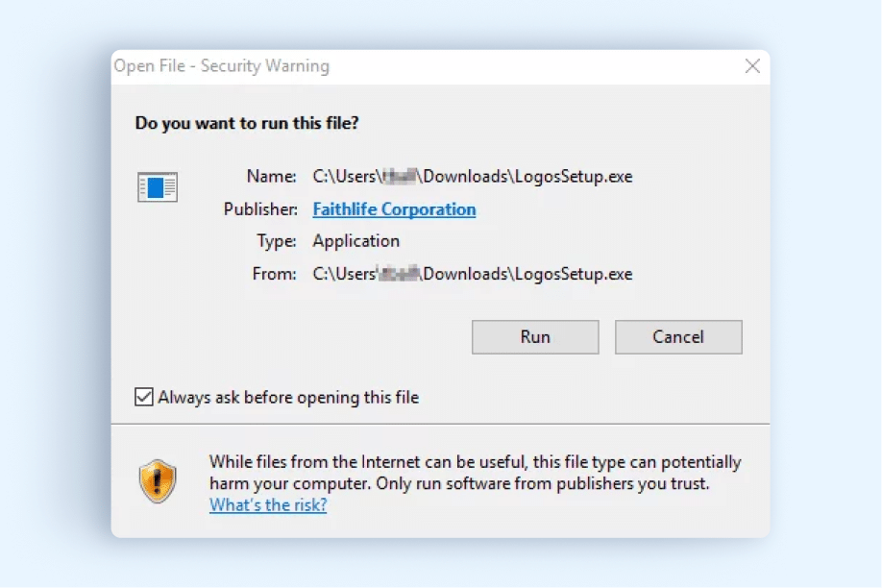Click the Name file path text
Image resolution: width=882 pixels, height=588 pixels.
[473, 177]
